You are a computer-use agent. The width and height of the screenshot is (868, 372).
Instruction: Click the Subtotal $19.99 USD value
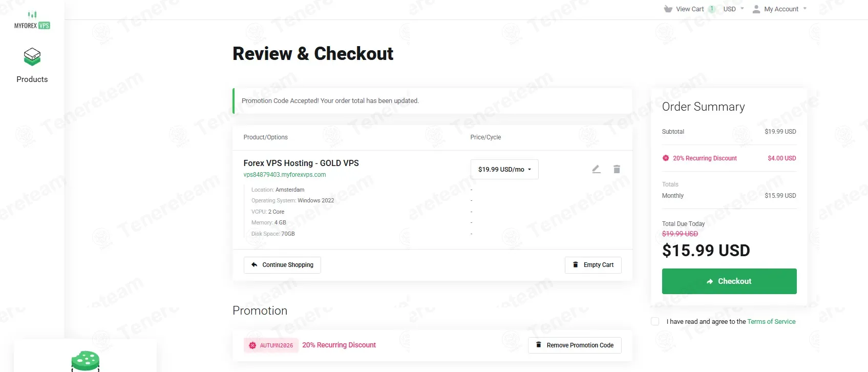click(x=780, y=132)
